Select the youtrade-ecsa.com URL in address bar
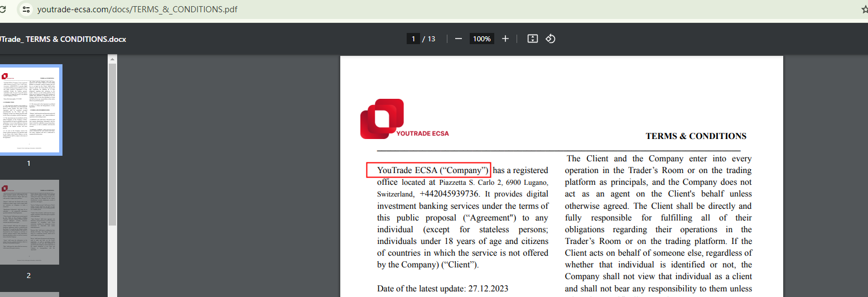 (x=138, y=9)
